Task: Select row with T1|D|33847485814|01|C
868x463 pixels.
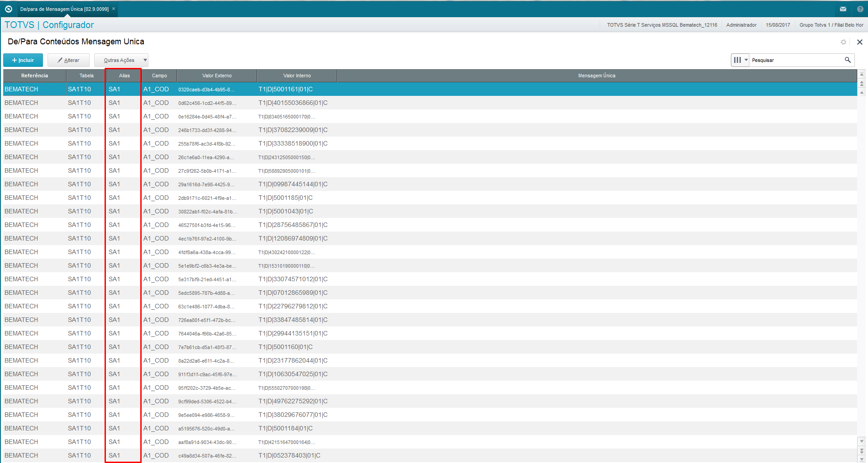Action: (430, 320)
